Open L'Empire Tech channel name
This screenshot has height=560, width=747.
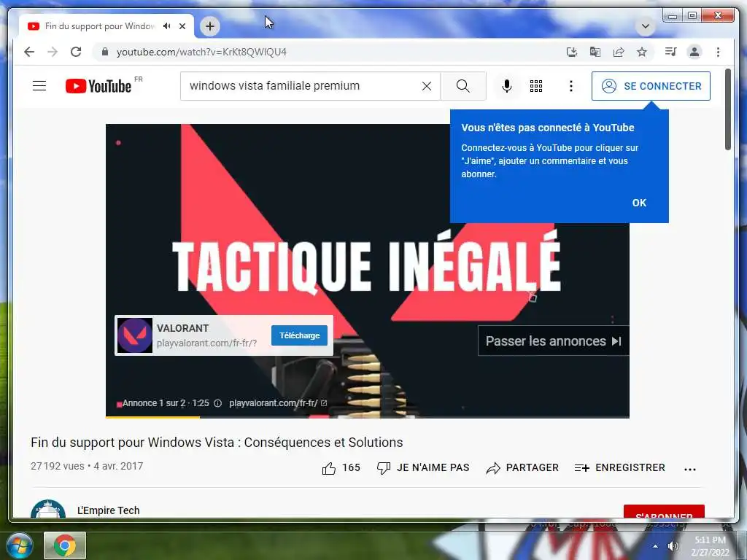[x=109, y=510]
